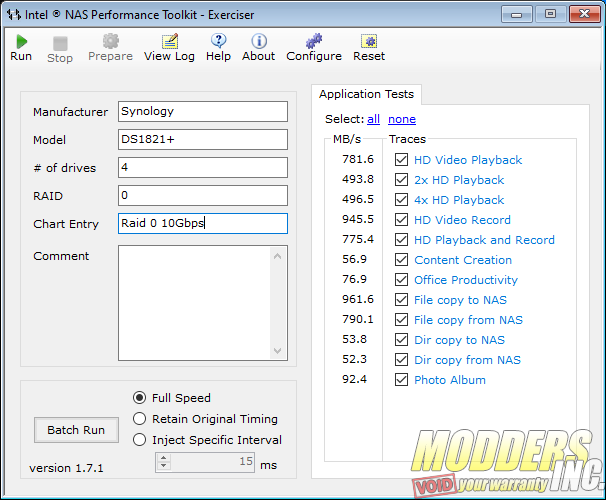Click the # of drives field
606x500 pixels.
pyautogui.click(x=203, y=167)
